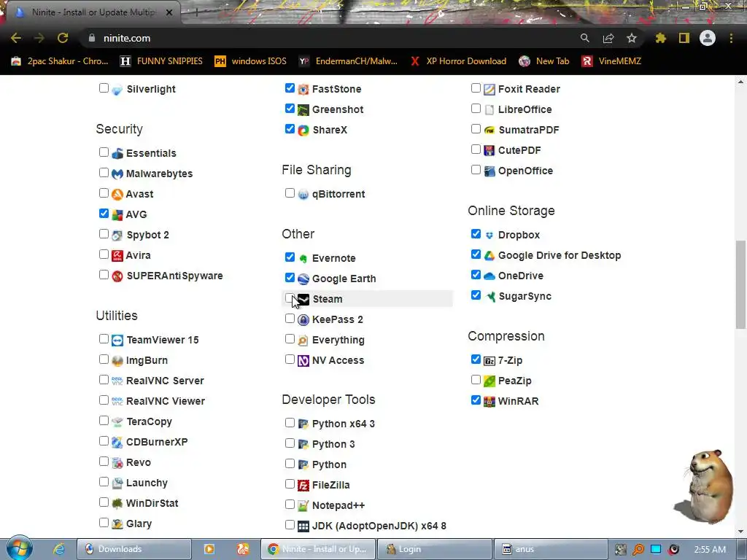The width and height of the screenshot is (747, 560).
Task: Open the Windows Start orb
Action: coord(19,548)
